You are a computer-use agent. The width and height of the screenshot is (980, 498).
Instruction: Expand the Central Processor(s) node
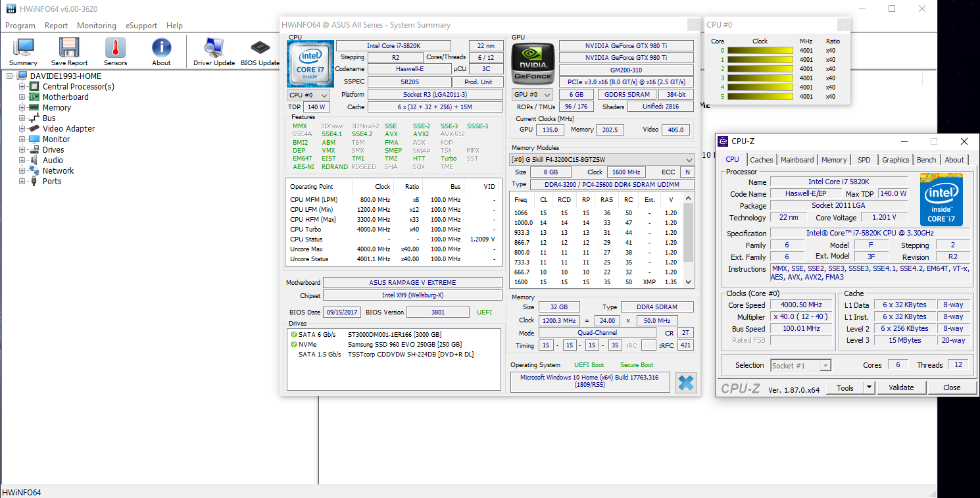point(22,86)
